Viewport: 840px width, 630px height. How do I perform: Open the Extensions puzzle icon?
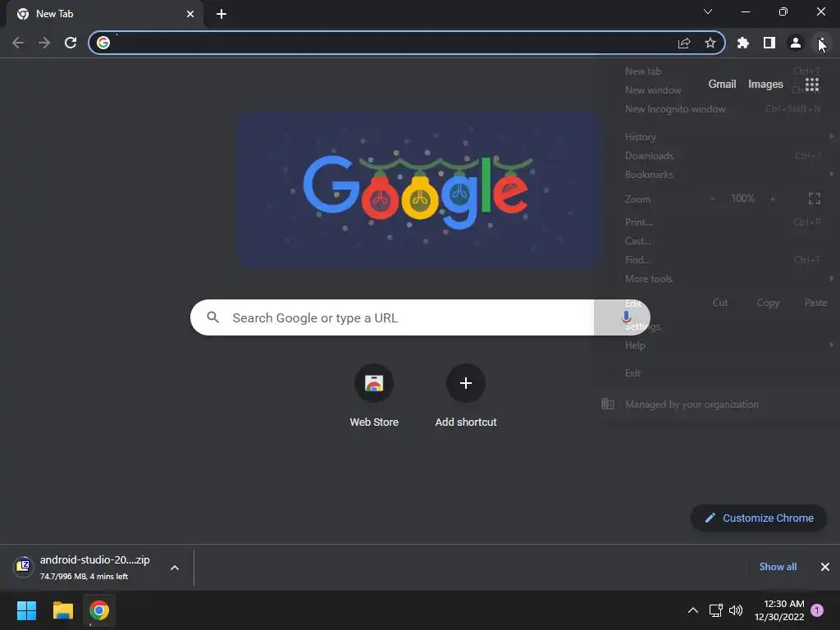[743, 43]
